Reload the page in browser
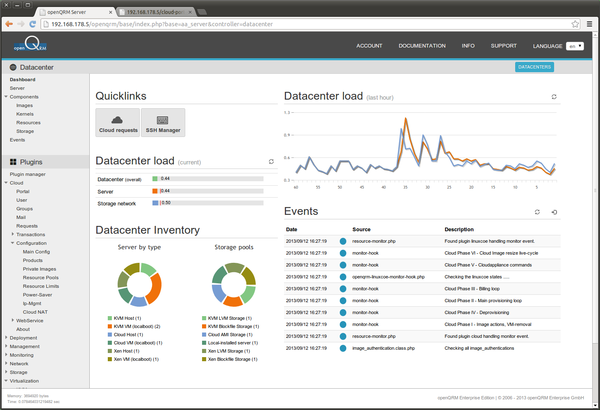 [x=33, y=24]
